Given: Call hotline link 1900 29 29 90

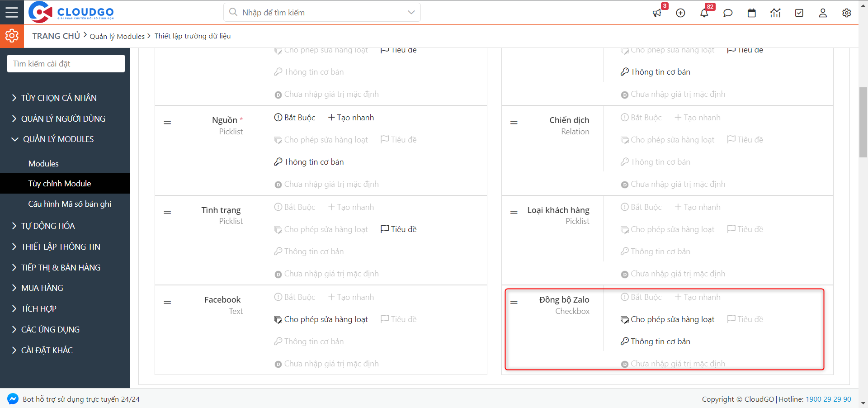Looking at the screenshot, I should coord(828,399).
